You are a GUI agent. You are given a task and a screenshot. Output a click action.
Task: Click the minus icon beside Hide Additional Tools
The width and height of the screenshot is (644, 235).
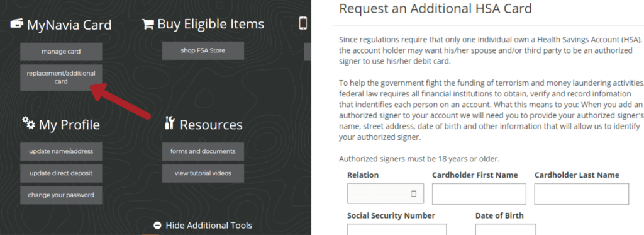[x=157, y=225]
